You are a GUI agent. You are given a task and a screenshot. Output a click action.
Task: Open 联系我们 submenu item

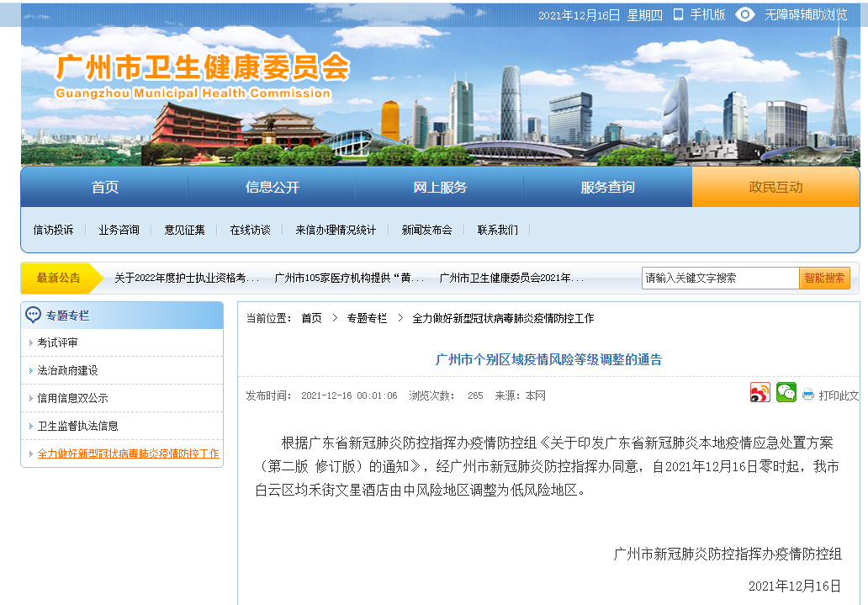[498, 230]
